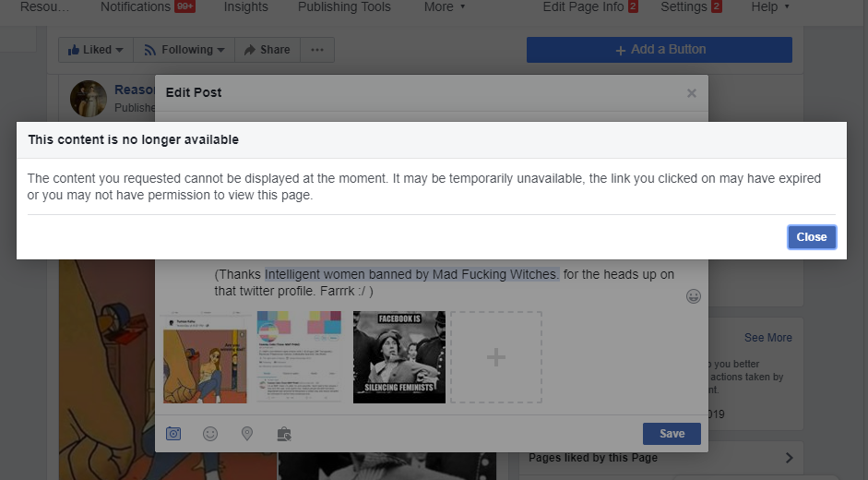Screen dimensions: 868x480
Task: Open the Liked dropdown
Action: [x=96, y=50]
